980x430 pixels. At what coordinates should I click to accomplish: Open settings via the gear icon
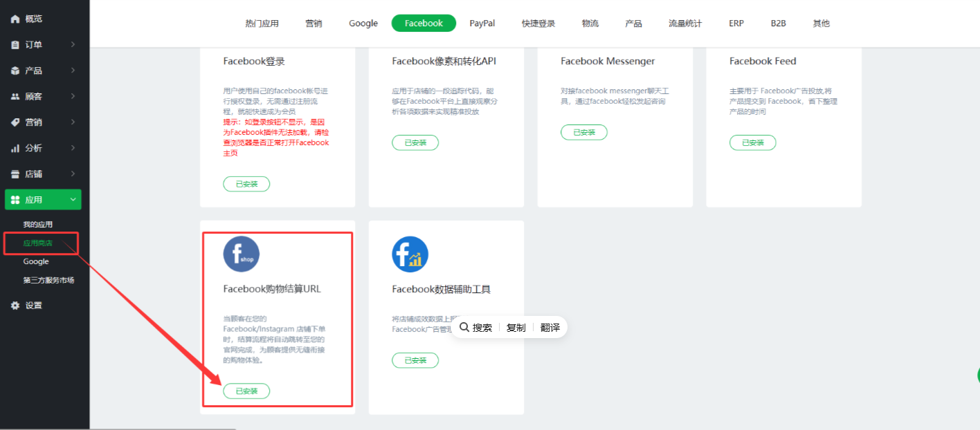[x=15, y=306]
